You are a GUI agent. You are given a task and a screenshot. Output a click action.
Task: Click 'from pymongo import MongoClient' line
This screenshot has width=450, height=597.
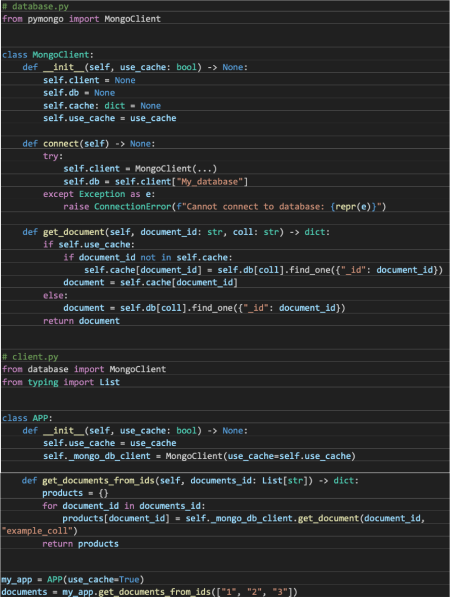(x=81, y=19)
